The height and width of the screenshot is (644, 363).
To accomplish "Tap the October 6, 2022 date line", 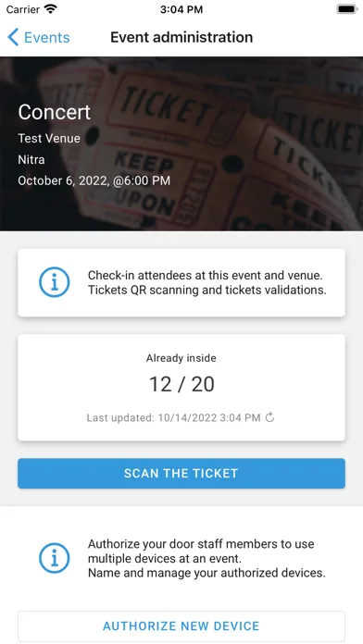I will 94,180.
